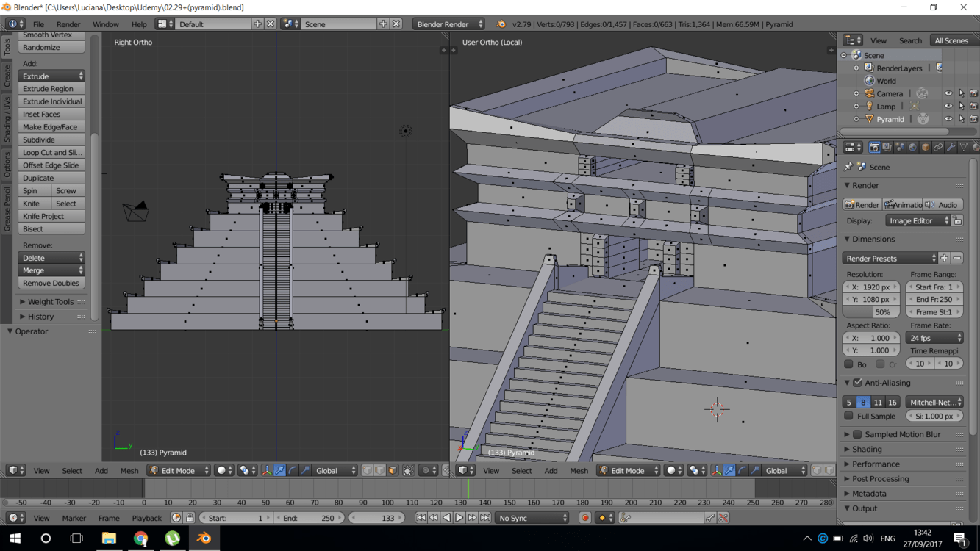This screenshot has width=980, height=551.
Task: Enable the Full Sample checkbox
Action: (848, 416)
